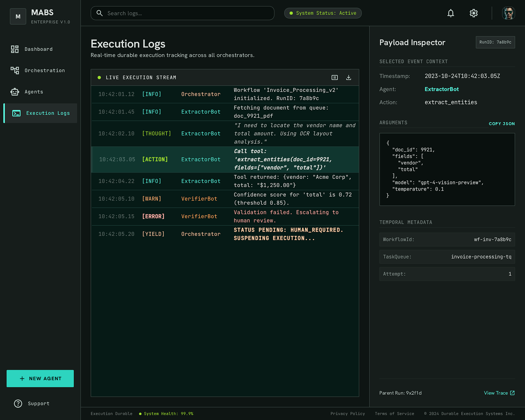This screenshot has height=420, width=525.
Task: Select the [ACTION] extract_entities log row
Action: coord(225,159)
